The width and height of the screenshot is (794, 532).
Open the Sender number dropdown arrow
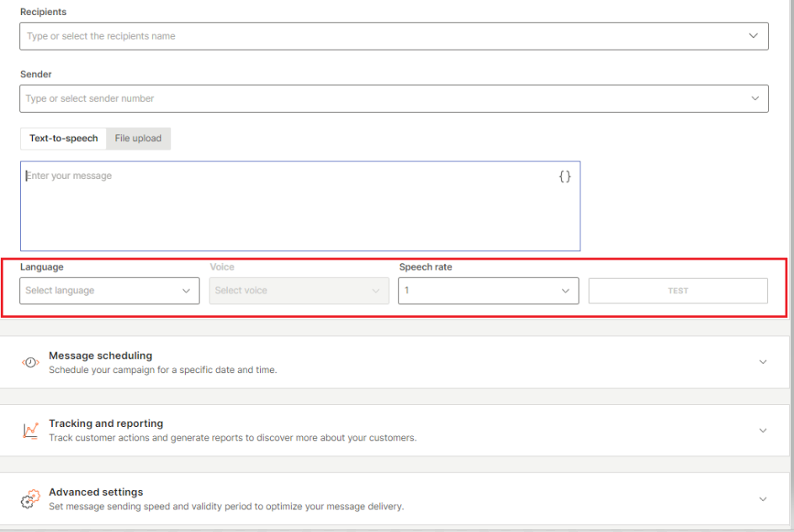(755, 98)
